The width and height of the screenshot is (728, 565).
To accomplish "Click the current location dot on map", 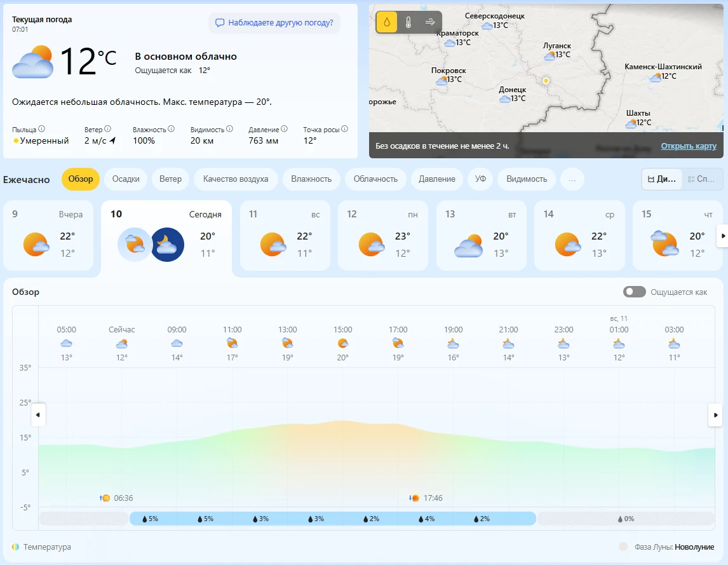I will click(x=546, y=81).
